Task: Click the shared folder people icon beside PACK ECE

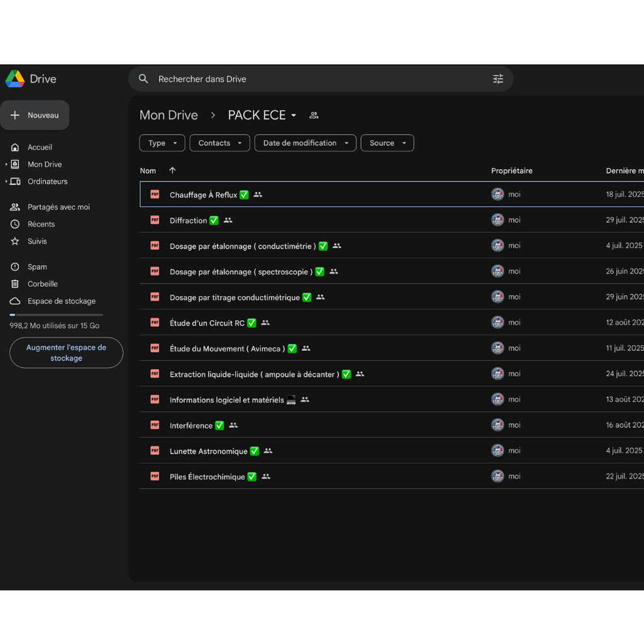Action: pyautogui.click(x=314, y=115)
